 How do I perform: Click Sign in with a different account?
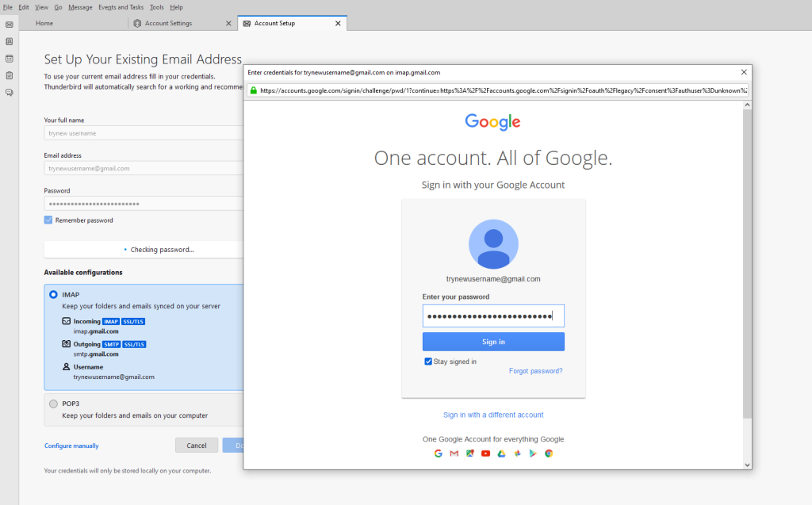[493, 415]
